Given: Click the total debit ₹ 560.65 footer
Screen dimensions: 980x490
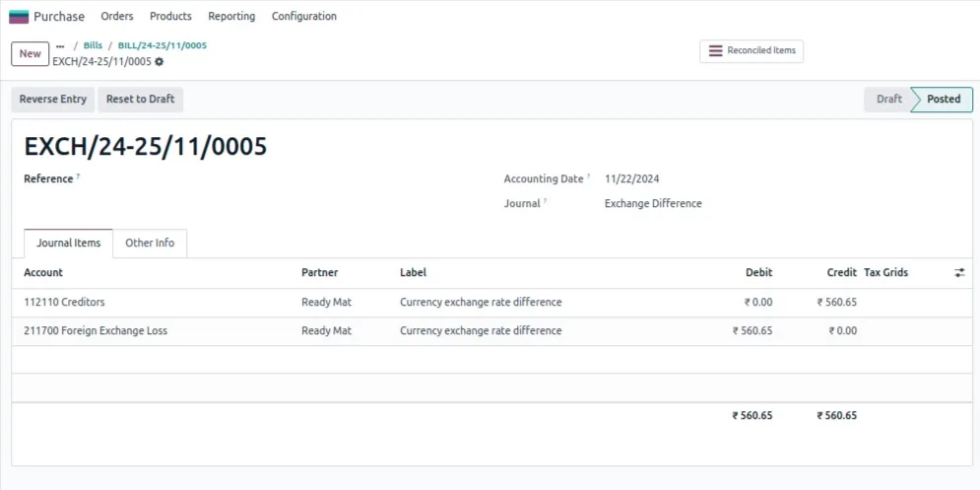Looking at the screenshot, I should 752,415.
